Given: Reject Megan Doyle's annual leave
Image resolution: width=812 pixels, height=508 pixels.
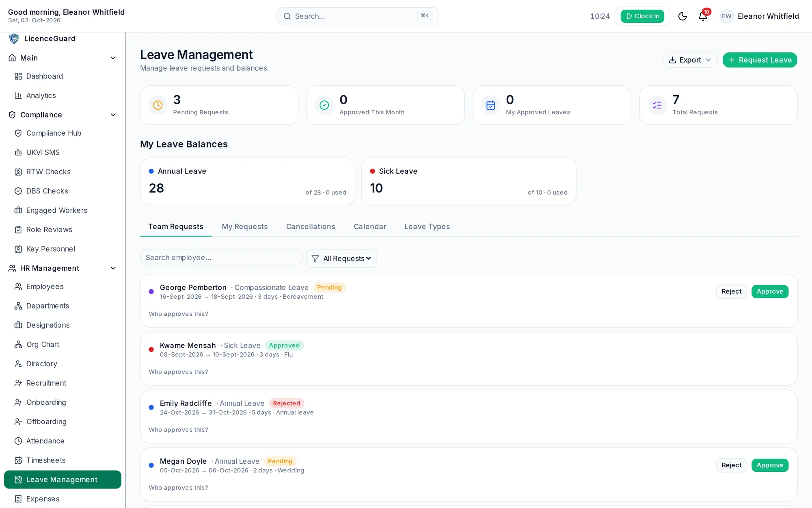Looking at the screenshot, I should [731, 465].
